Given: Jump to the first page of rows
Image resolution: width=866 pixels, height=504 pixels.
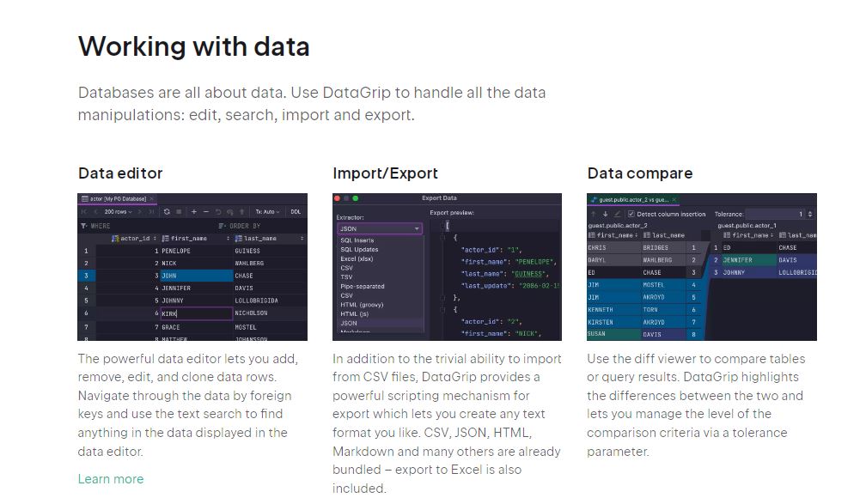Looking at the screenshot, I should tap(82, 211).
